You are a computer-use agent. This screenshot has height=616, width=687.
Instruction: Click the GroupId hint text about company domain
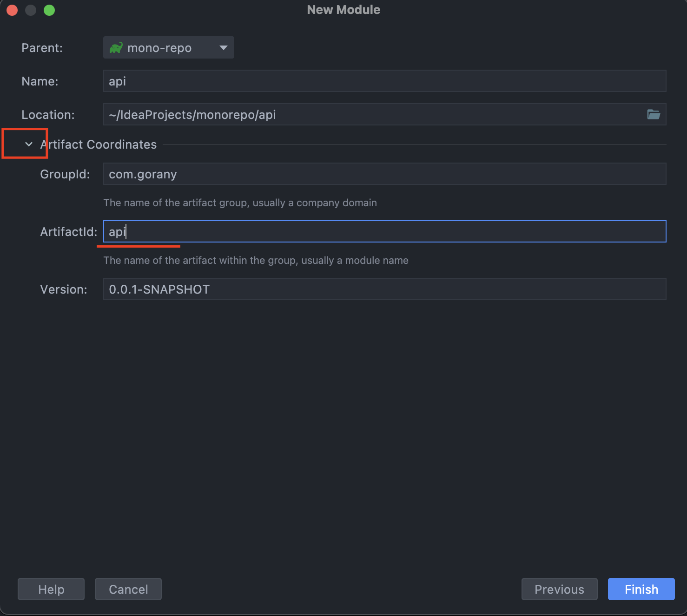tap(240, 203)
